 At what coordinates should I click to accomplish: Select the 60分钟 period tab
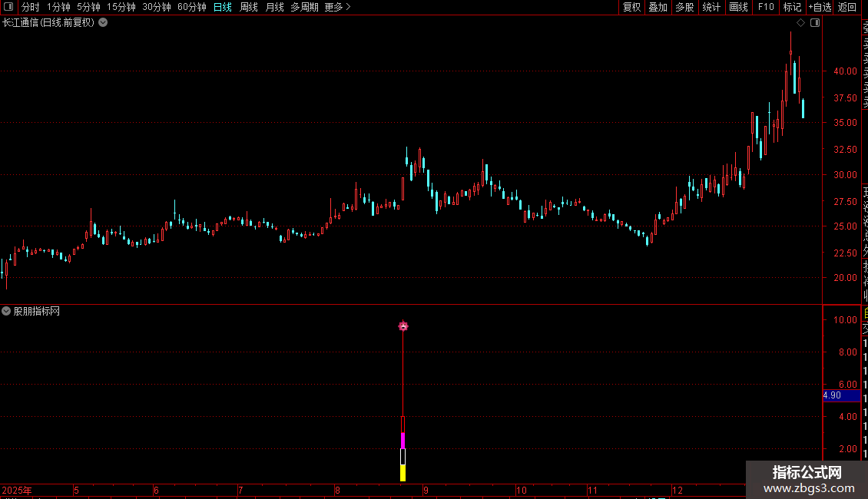pyautogui.click(x=192, y=7)
